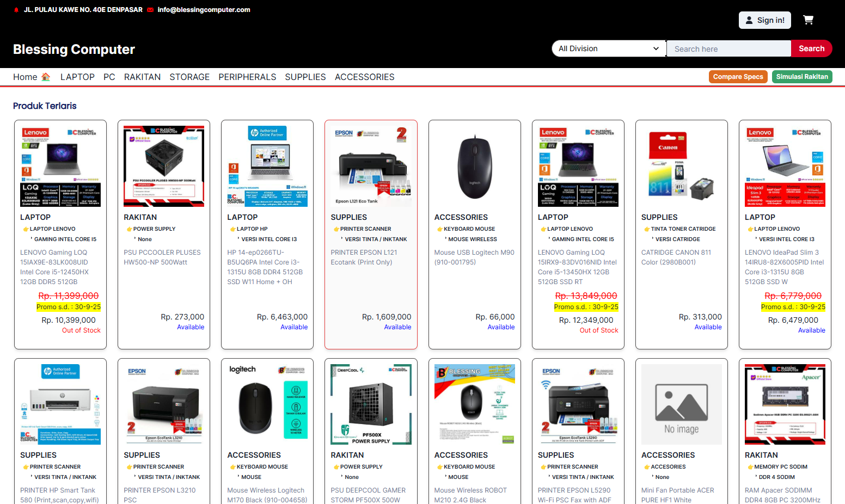Image resolution: width=845 pixels, height=504 pixels.
Task: Select the No image Mini Fan thumbnail
Action: point(681,404)
